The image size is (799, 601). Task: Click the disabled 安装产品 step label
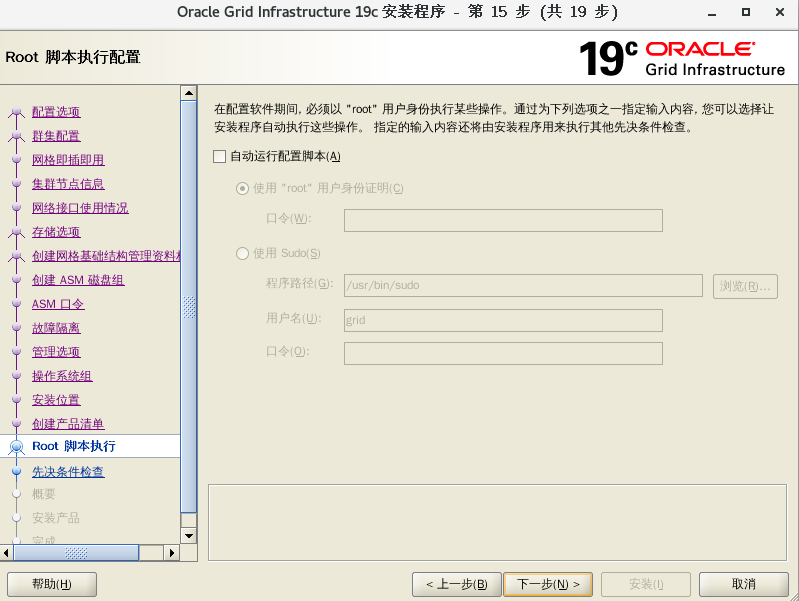tap(56, 518)
